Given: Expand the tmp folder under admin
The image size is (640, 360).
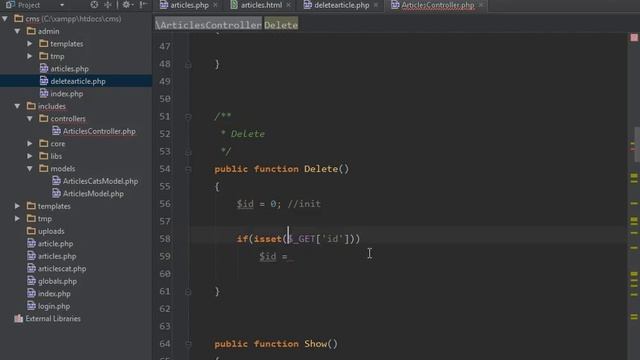Looking at the screenshot, I should pos(30,56).
